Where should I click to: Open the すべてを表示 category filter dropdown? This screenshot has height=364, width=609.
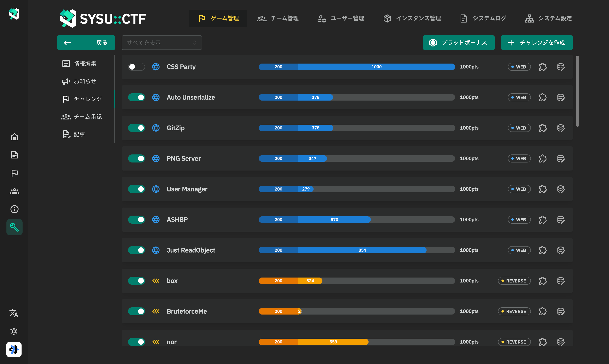162,43
